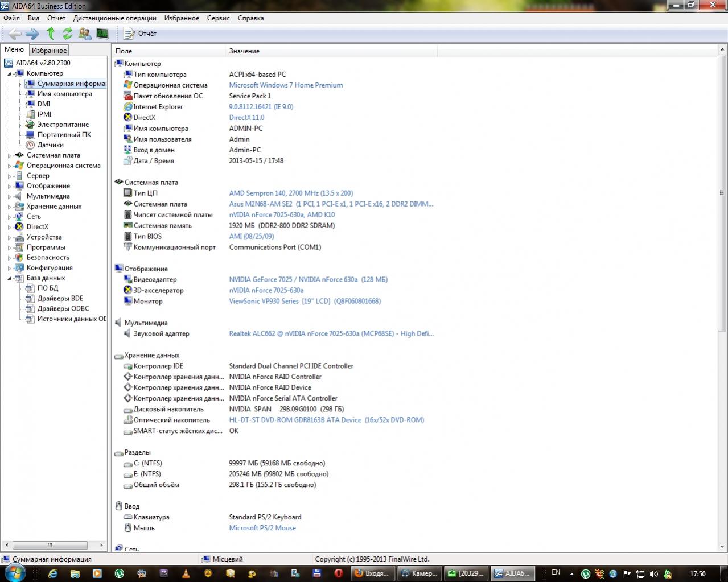Select Портативный ПК in the tree
The image size is (728, 582).
pyautogui.click(x=59, y=135)
